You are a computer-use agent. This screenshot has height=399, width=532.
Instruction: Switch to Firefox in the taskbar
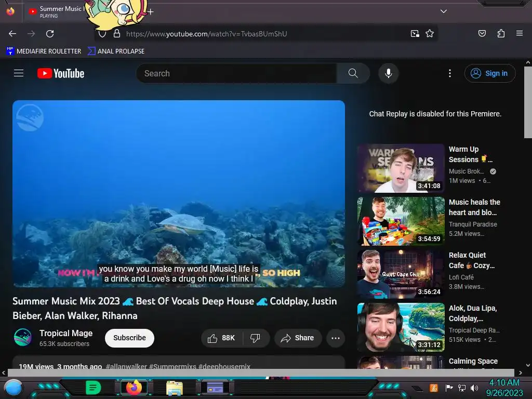coord(134,388)
